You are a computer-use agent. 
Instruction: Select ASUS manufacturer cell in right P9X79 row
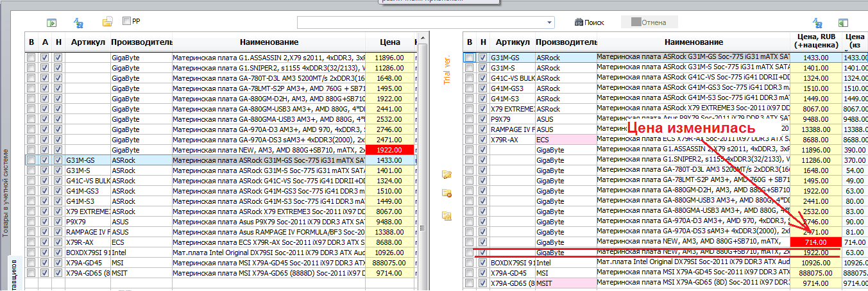566,119
